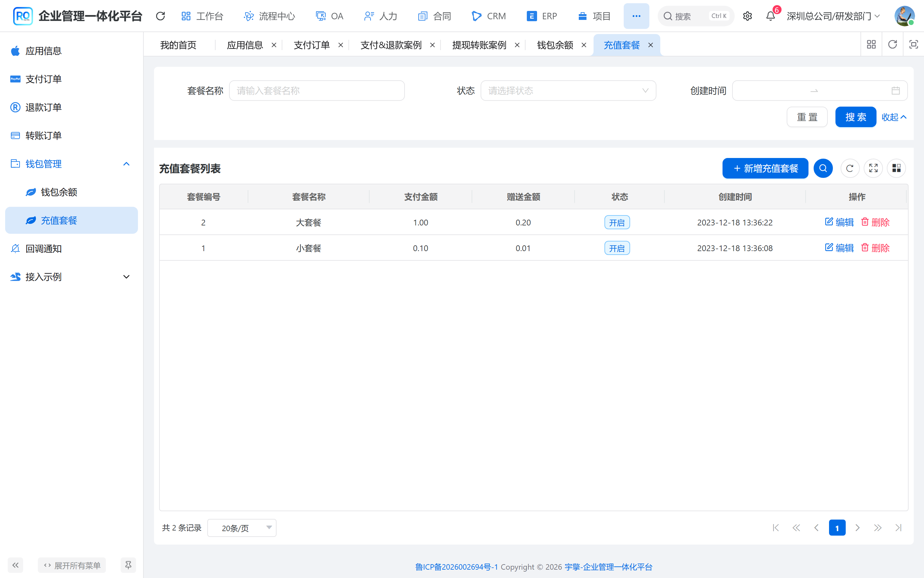The width and height of the screenshot is (924, 578).
Task: Collapse the 钱包管理 menu group
Action: pos(72,164)
